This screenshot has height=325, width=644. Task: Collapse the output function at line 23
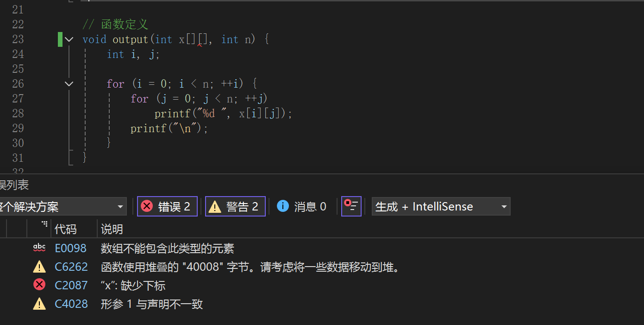coord(69,39)
